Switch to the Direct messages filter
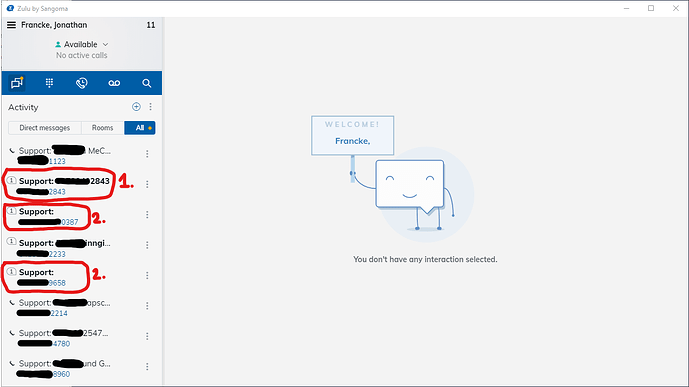This screenshot has height=387, width=689. (45, 128)
